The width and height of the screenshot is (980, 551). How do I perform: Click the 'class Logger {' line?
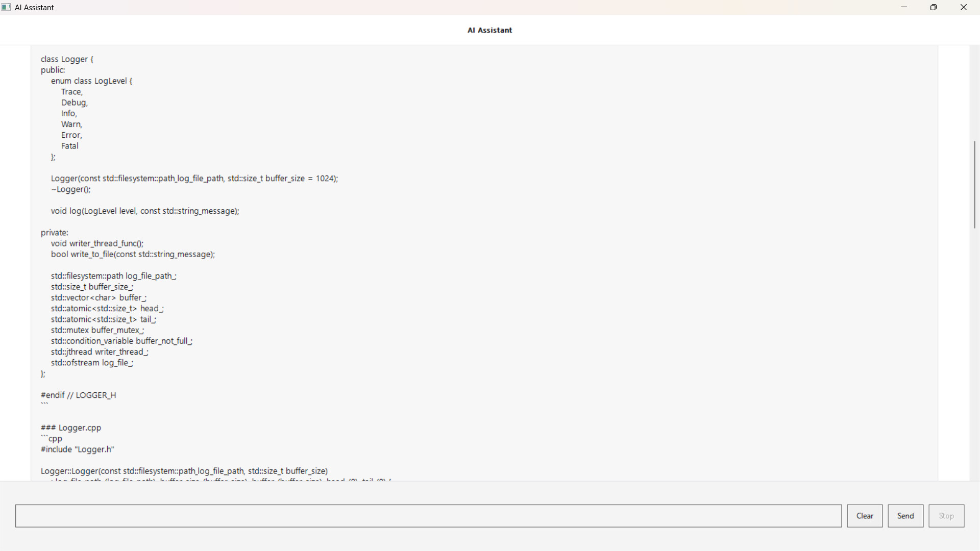point(67,59)
